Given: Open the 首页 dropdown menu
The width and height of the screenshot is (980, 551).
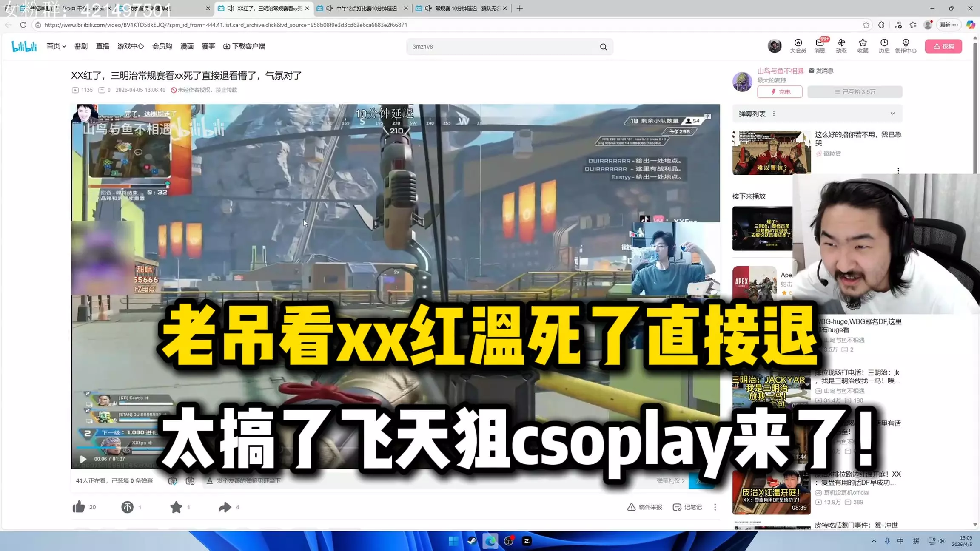Looking at the screenshot, I should [x=56, y=46].
